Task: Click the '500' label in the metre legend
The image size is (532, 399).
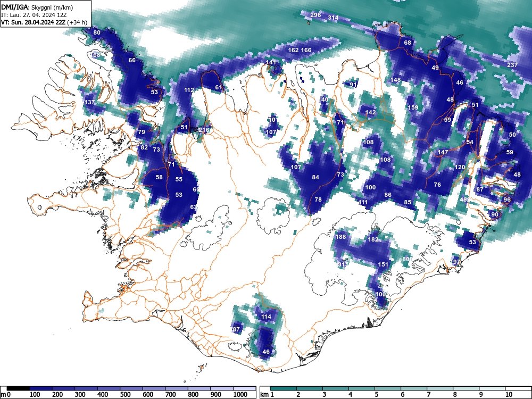Action: click(125, 394)
